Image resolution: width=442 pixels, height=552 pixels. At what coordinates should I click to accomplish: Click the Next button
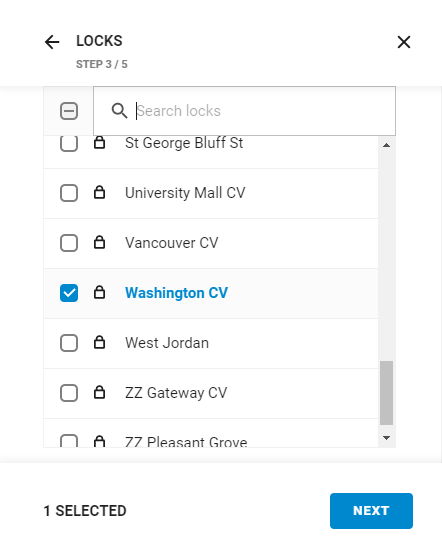tap(371, 511)
